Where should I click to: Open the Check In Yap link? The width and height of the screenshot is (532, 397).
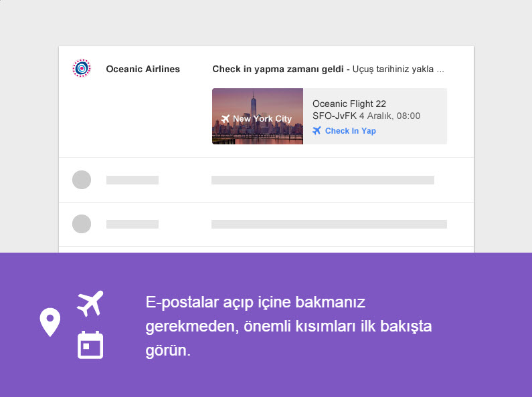point(350,131)
